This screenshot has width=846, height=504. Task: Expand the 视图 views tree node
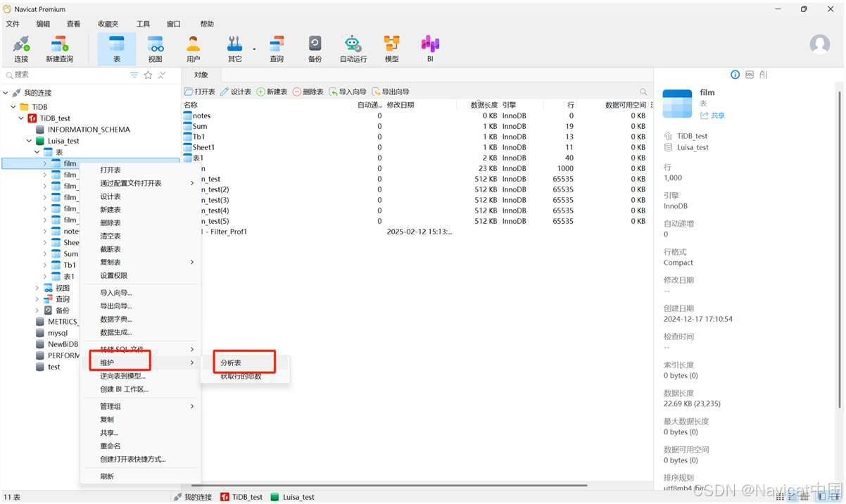37,288
